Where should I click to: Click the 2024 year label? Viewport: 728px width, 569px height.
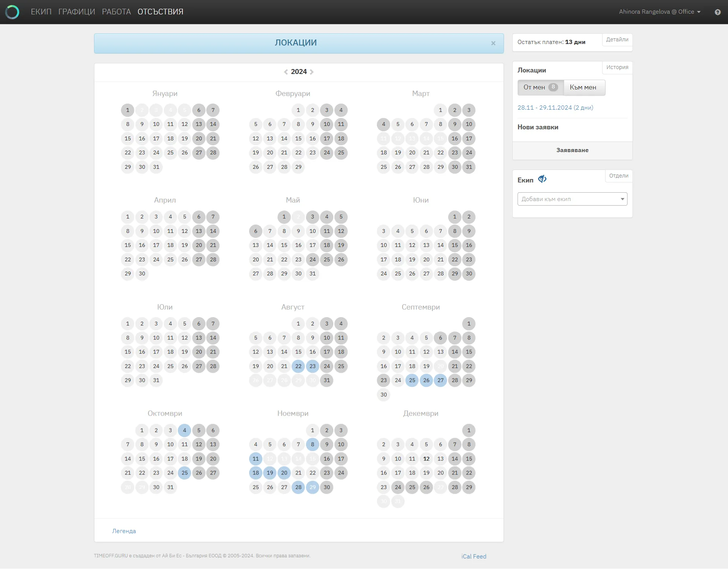click(299, 72)
